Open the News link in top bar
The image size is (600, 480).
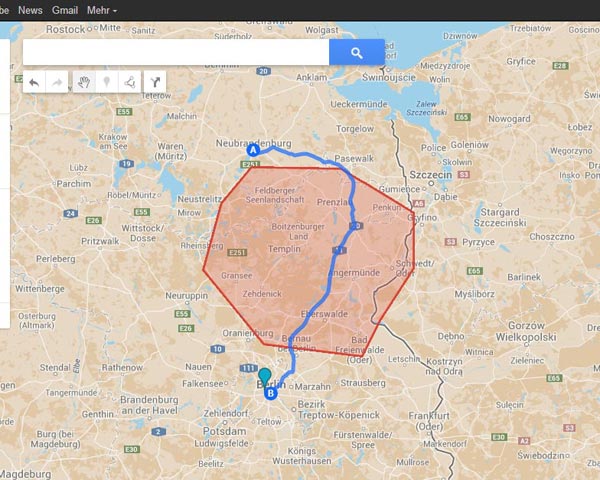30,10
